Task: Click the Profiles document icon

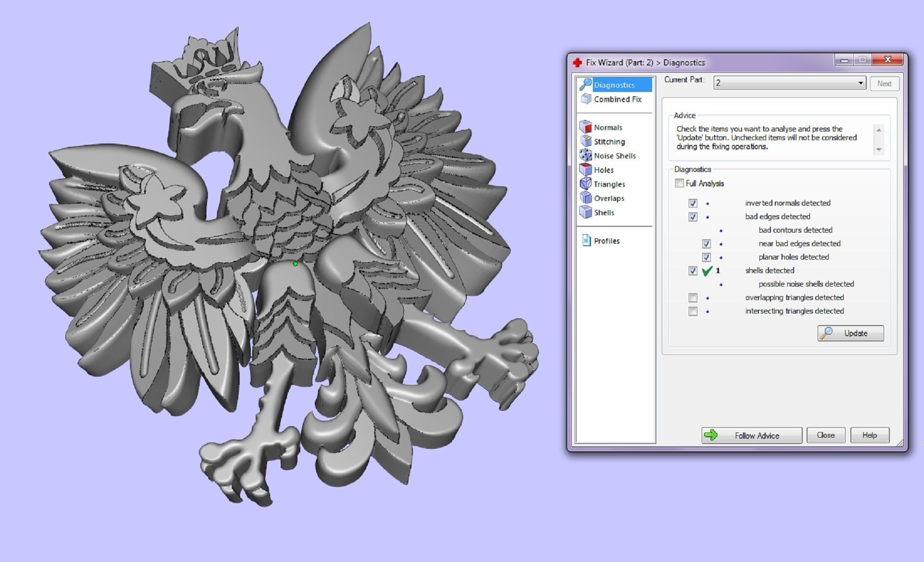Action: coord(586,240)
